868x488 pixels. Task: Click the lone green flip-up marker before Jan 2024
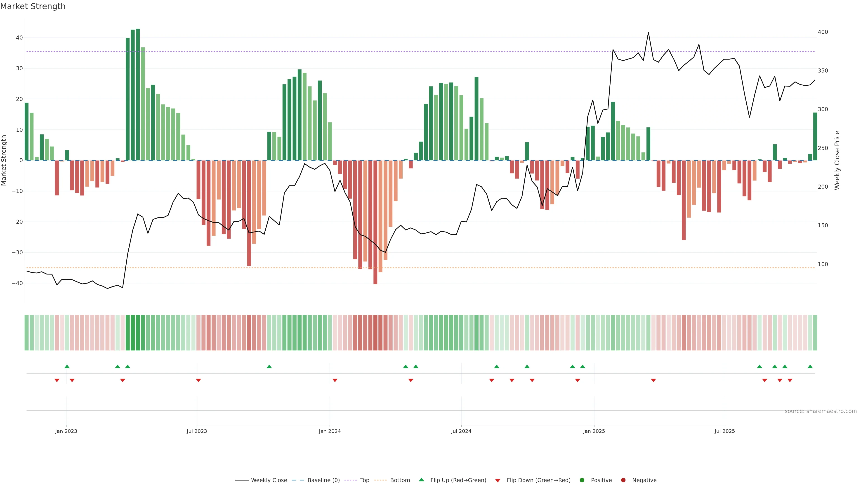[x=269, y=366]
